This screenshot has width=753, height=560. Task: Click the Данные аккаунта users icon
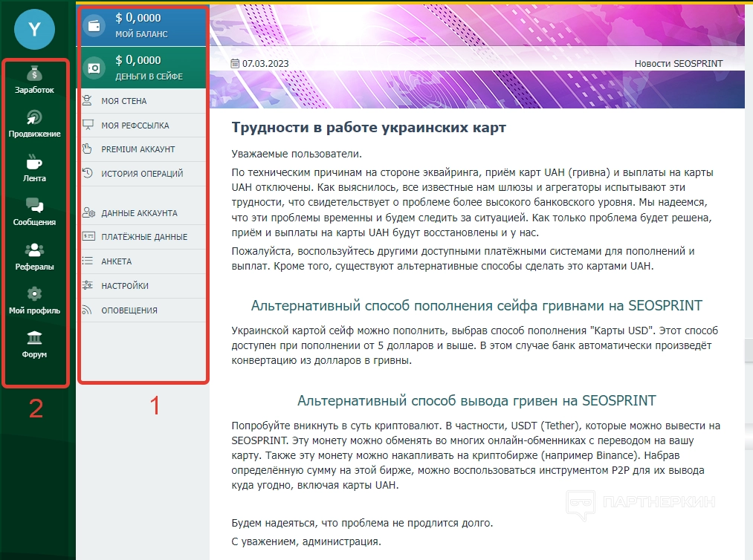(88, 212)
